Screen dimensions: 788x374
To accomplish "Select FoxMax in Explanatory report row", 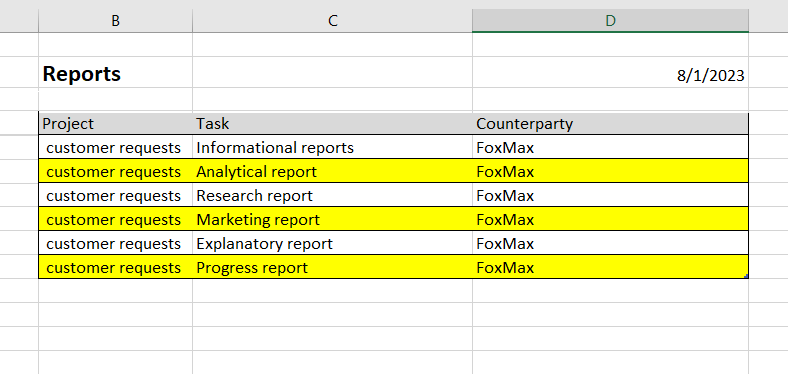I will [610, 243].
